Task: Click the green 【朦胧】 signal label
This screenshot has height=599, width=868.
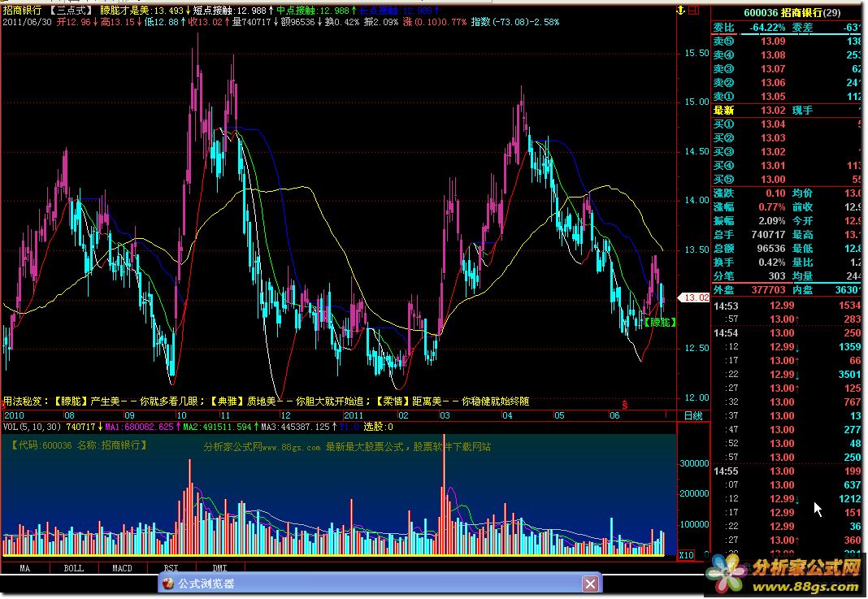Action: (x=660, y=322)
